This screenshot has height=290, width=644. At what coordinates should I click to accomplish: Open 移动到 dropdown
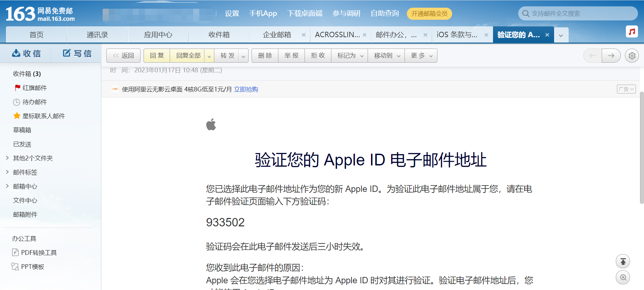click(387, 56)
